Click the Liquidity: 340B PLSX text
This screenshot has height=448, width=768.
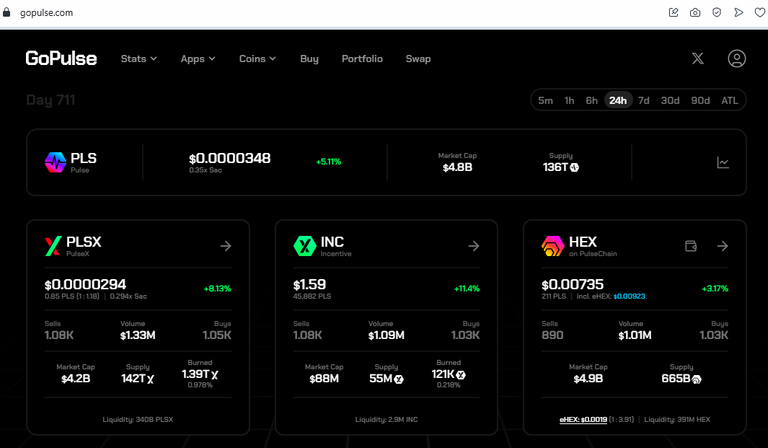tap(138, 420)
